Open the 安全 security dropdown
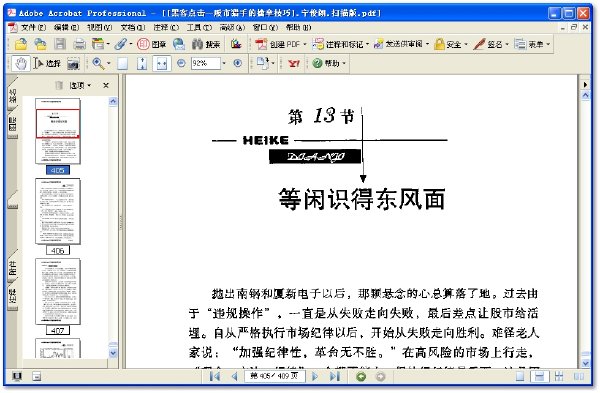The image size is (600, 393). [x=451, y=44]
